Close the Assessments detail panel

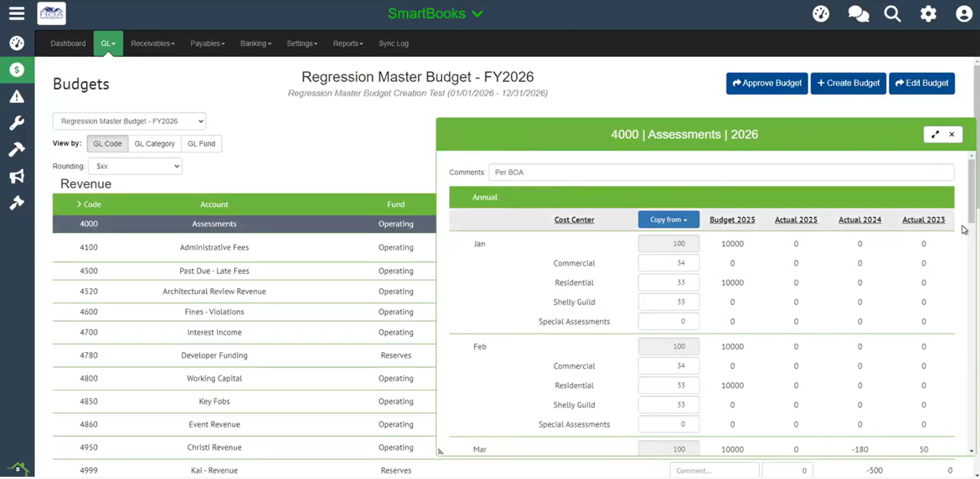pos(952,135)
